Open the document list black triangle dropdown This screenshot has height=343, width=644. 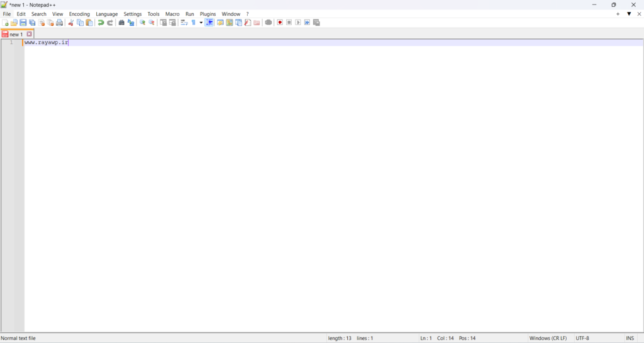(629, 14)
